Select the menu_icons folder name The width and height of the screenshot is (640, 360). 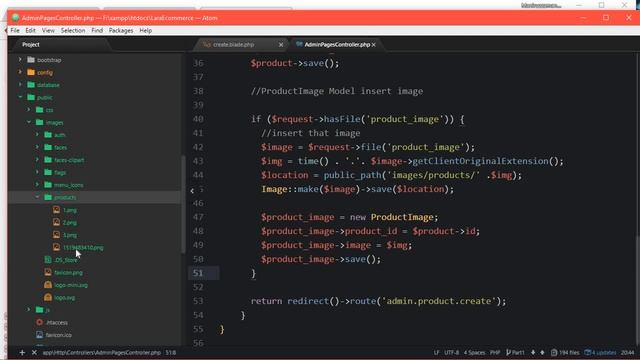(x=69, y=185)
